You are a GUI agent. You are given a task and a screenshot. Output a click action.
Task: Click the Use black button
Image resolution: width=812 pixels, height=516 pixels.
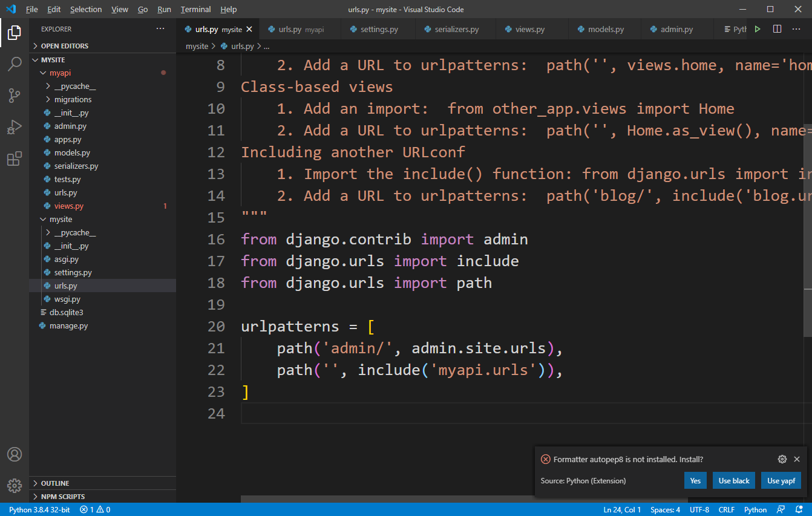734,481
